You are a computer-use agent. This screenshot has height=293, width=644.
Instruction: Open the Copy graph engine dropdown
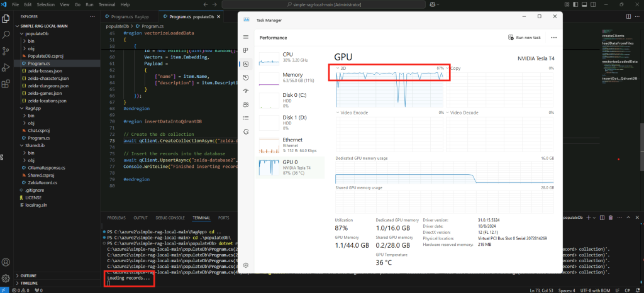pos(453,68)
